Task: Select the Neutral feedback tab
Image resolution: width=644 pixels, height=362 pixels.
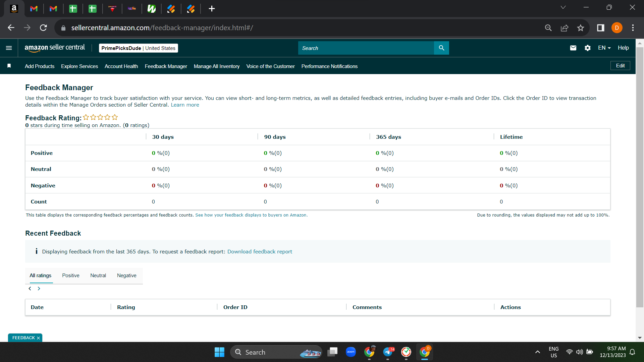Action: [x=98, y=276]
